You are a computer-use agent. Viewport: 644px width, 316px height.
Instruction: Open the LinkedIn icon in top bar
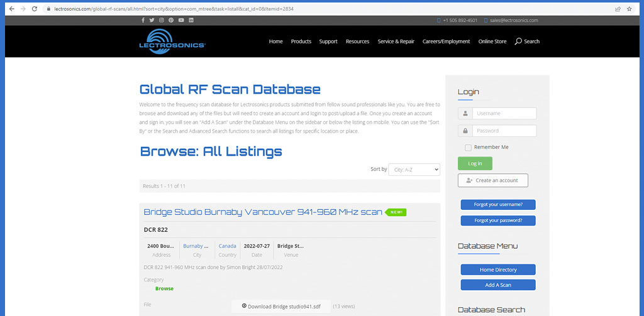click(191, 20)
